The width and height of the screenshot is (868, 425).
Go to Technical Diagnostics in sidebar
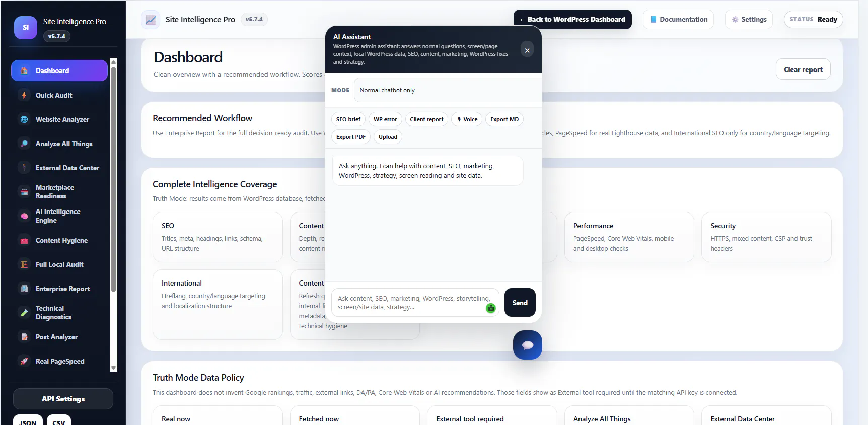[x=59, y=313]
